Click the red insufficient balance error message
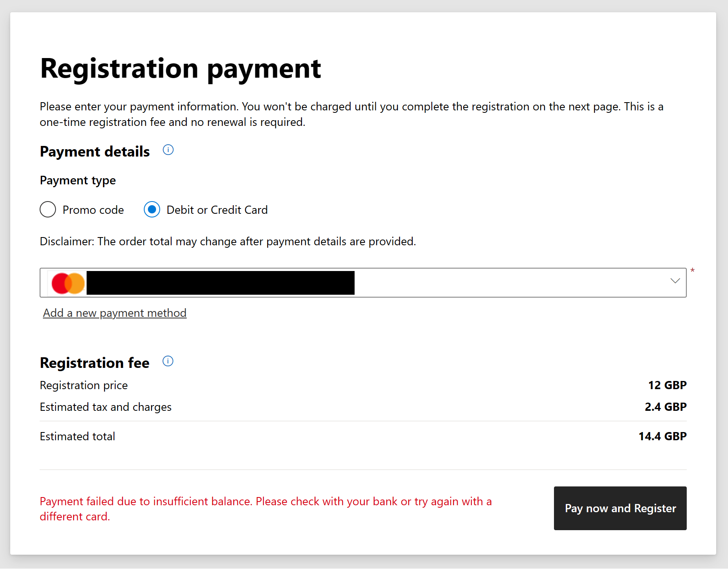728x569 pixels. (266, 509)
